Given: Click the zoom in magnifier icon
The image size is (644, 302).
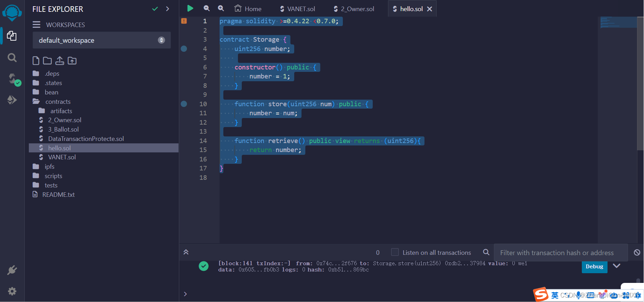Looking at the screenshot, I should pos(221,8).
